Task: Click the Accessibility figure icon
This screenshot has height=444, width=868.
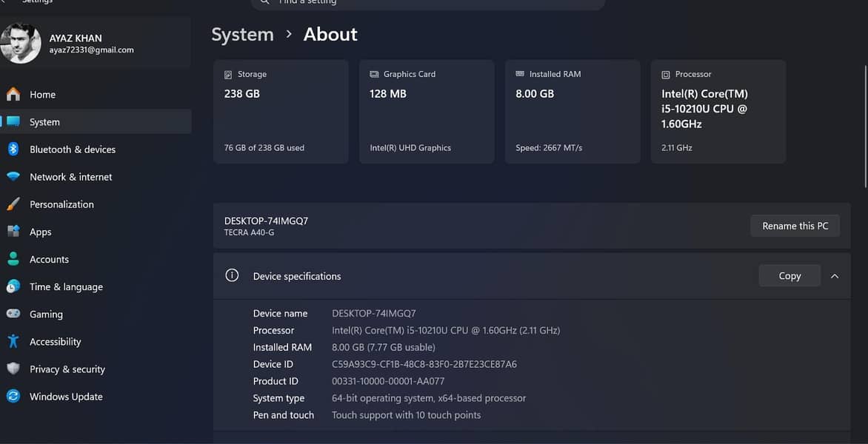Action: tap(13, 341)
